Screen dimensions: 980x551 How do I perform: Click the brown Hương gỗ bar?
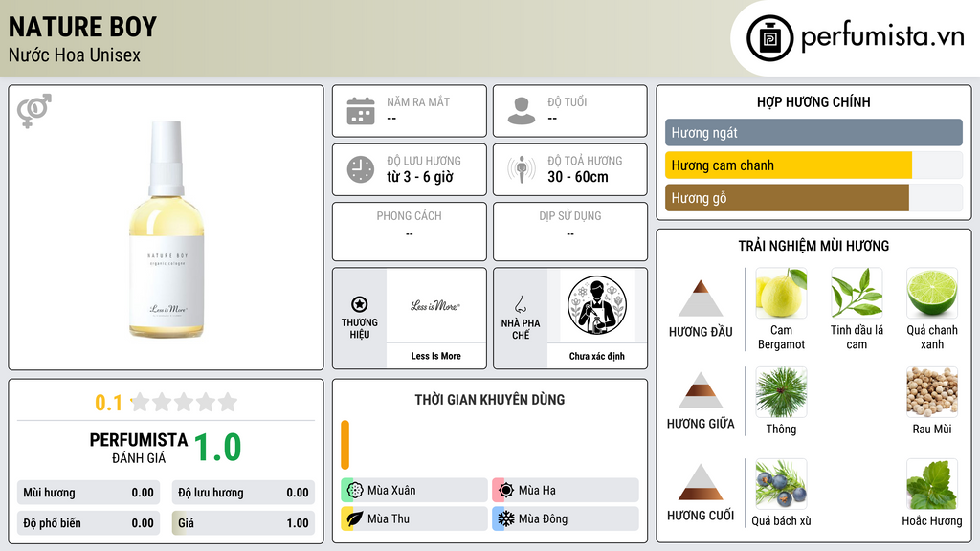pos(787,198)
